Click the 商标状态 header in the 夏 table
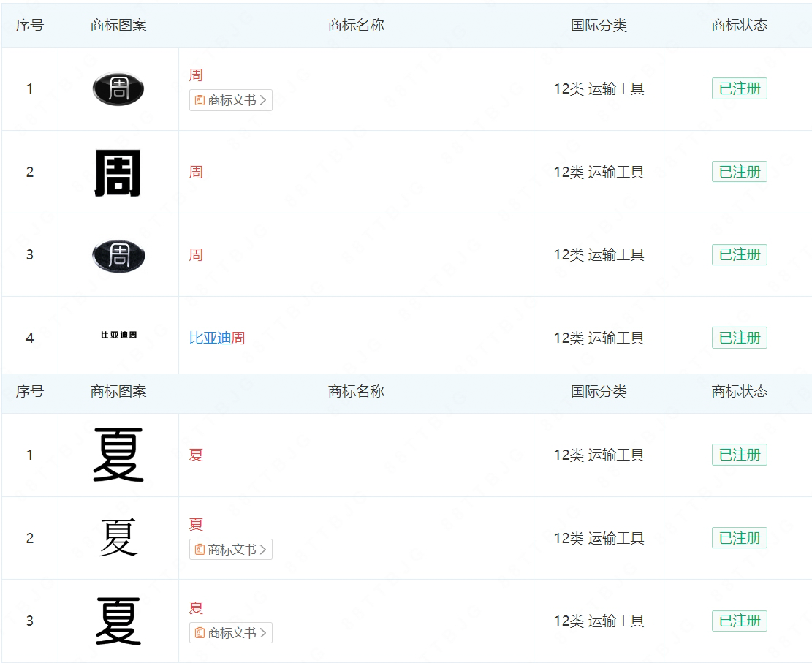 pos(740,391)
